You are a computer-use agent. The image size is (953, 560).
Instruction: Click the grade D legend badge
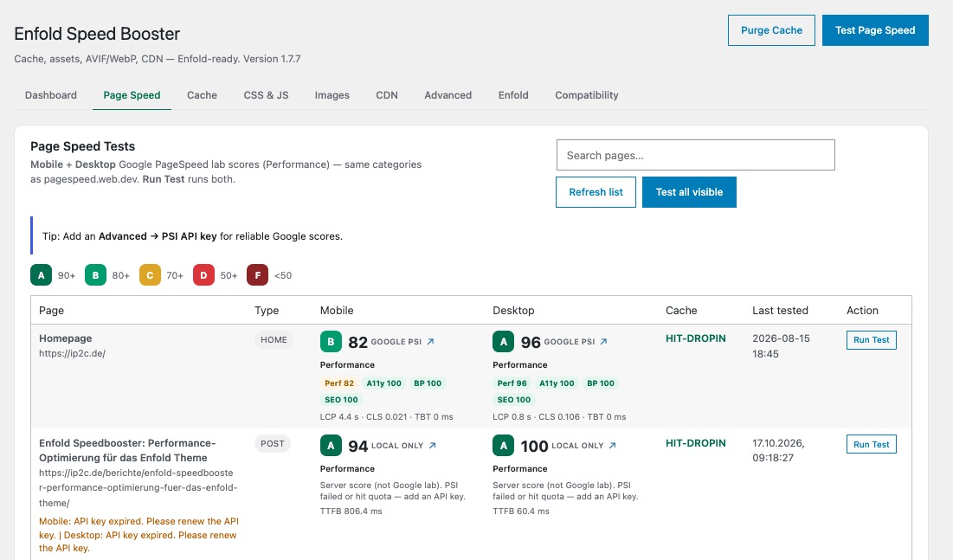pyautogui.click(x=203, y=275)
